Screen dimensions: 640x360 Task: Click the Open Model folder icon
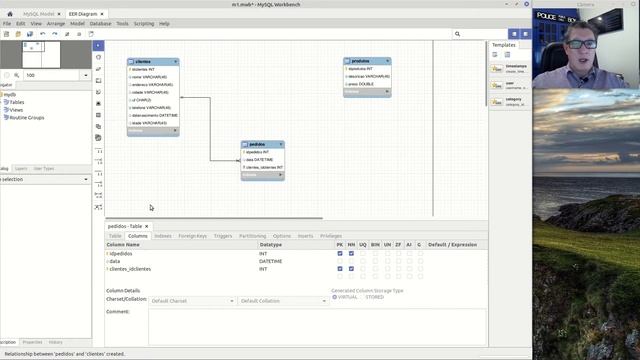(x=18, y=34)
